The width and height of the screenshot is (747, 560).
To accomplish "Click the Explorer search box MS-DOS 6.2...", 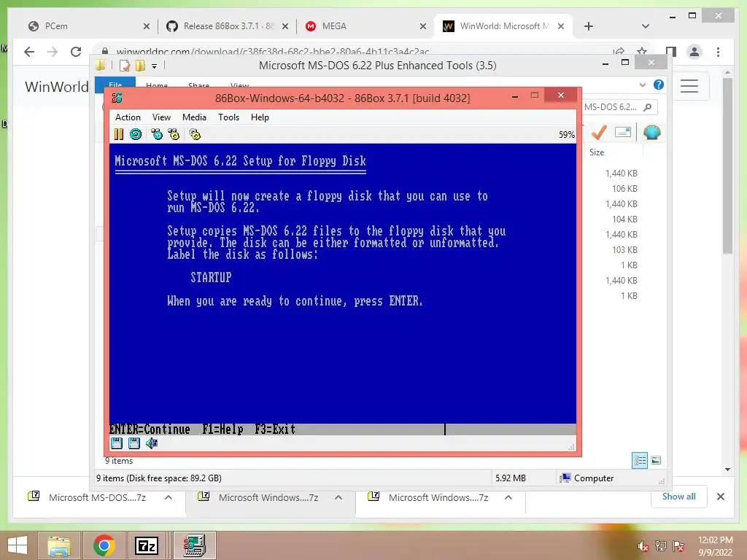I will pyautogui.click(x=618, y=107).
